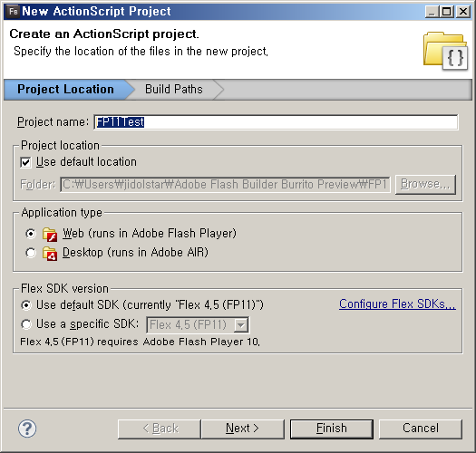Minimize the New ActionScript Project dialog
476x453 pixels.
(x=432, y=12)
